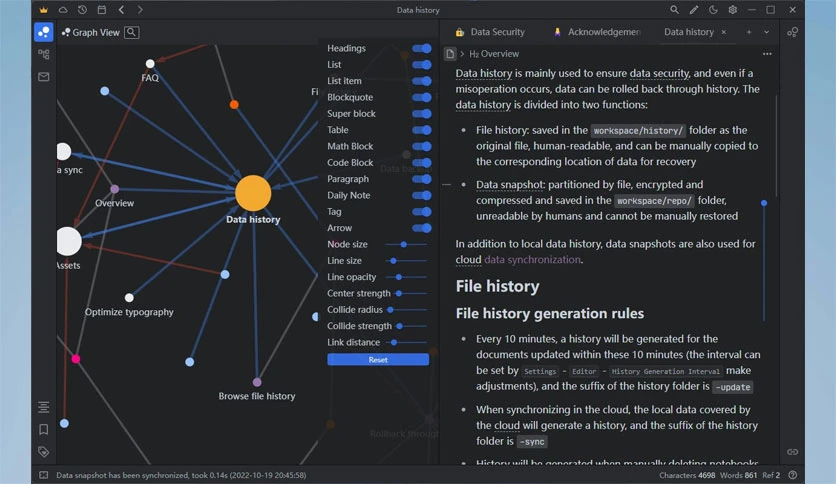Toggle the Blockquote switch
836x484 pixels.
coord(422,98)
